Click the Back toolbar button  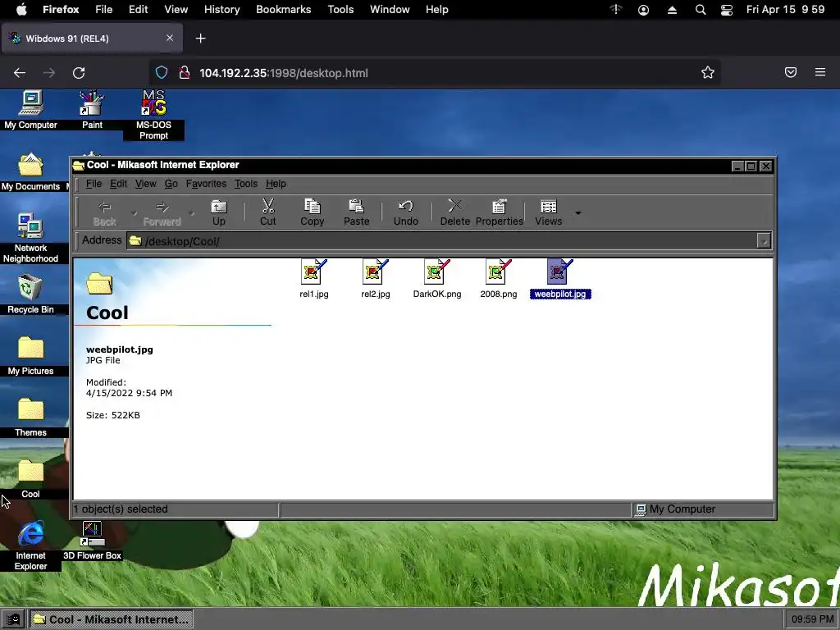(x=104, y=212)
